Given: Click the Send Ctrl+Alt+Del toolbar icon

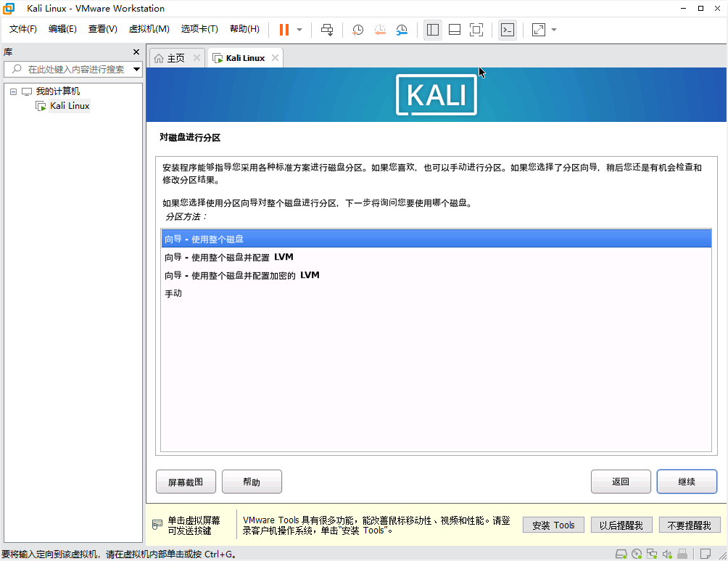Looking at the screenshot, I should coord(327,30).
